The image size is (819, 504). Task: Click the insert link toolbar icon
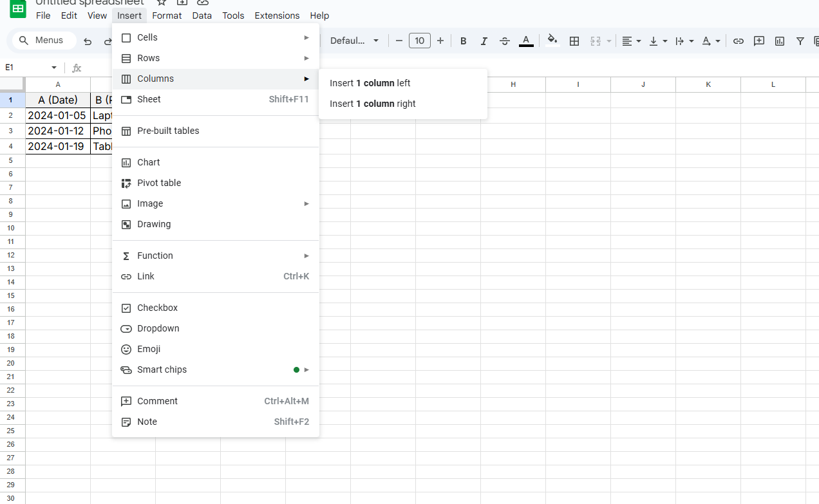(739, 41)
